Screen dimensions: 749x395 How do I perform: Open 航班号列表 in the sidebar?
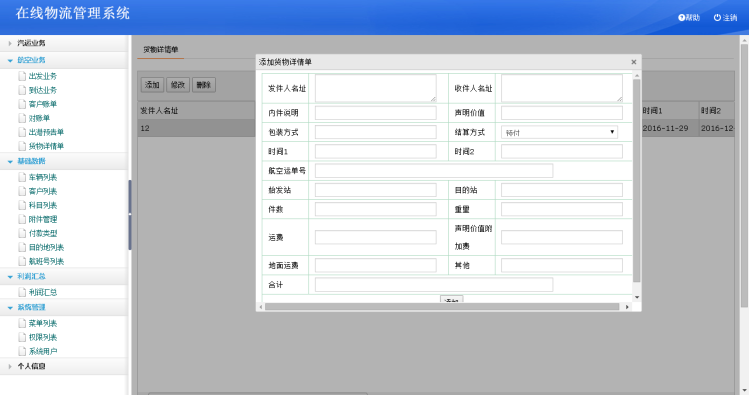click(46, 261)
